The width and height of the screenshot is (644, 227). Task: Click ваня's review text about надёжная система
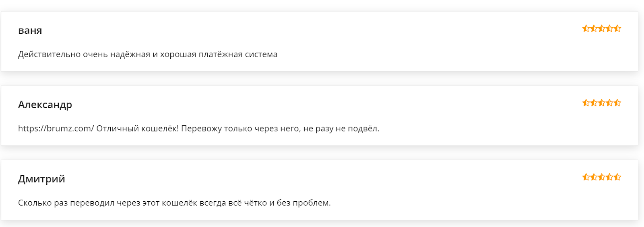click(148, 54)
